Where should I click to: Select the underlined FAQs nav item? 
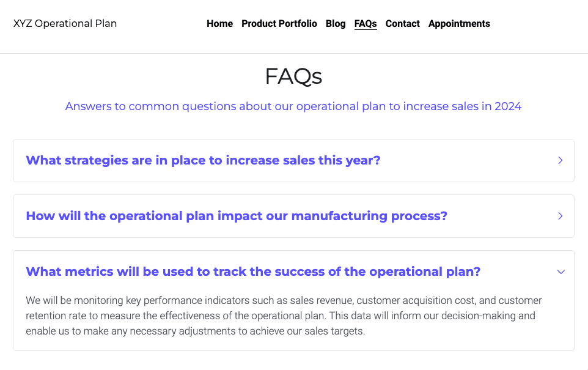(366, 24)
